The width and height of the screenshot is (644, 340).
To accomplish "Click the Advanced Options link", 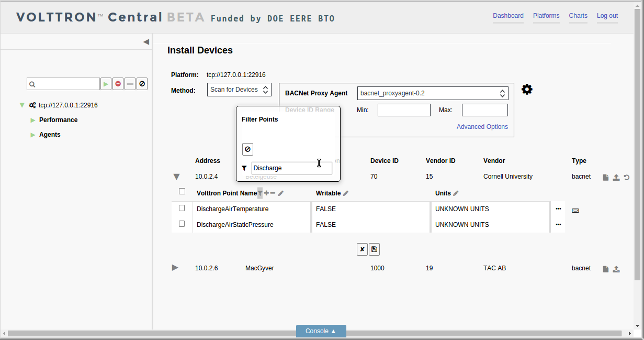I will click(482, 127).
